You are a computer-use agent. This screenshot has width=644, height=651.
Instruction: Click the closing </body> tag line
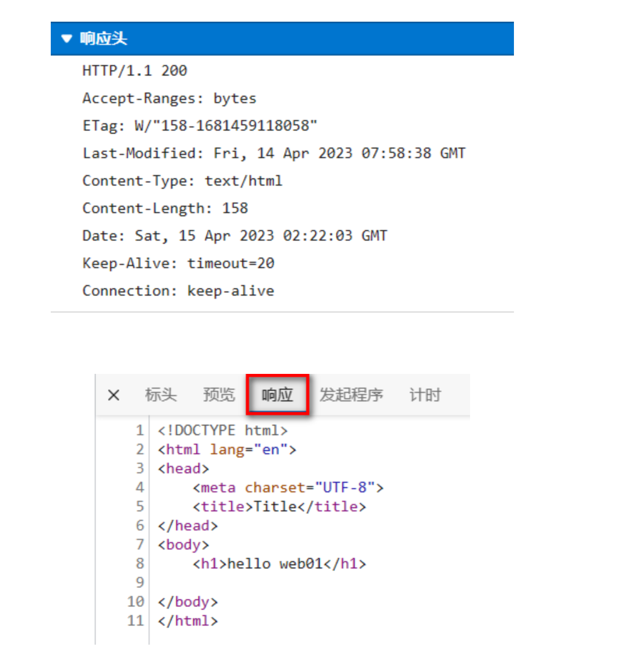pyautogui.click(x=188, y=602)
